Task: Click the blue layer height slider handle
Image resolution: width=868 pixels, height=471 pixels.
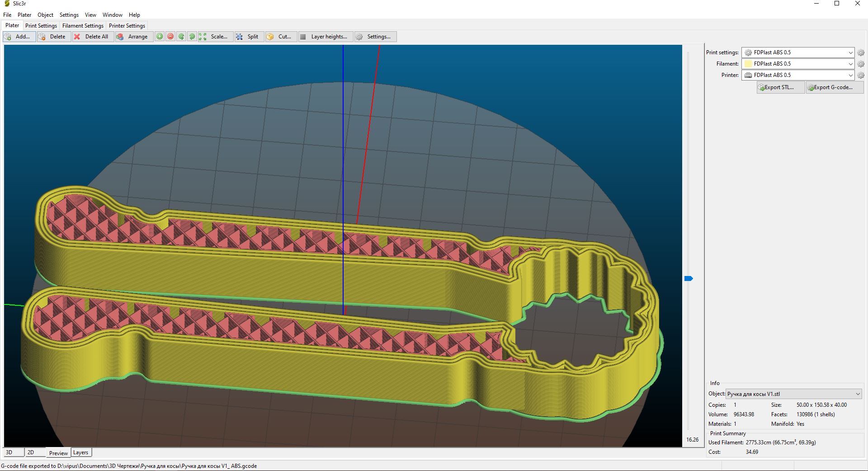Action: tap(689, 279)
